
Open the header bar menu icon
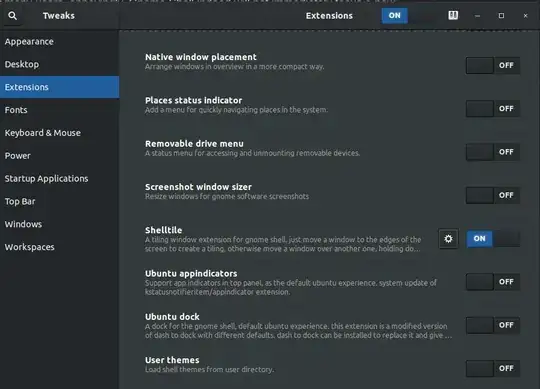[x=453, y=15]
